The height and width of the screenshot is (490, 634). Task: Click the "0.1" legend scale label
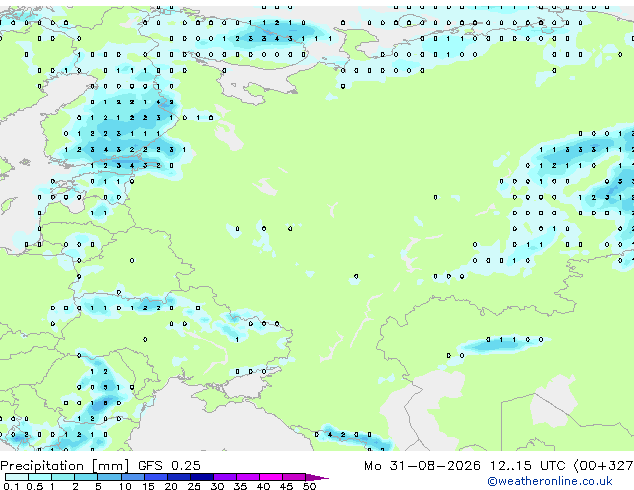[x=11, y=486]
